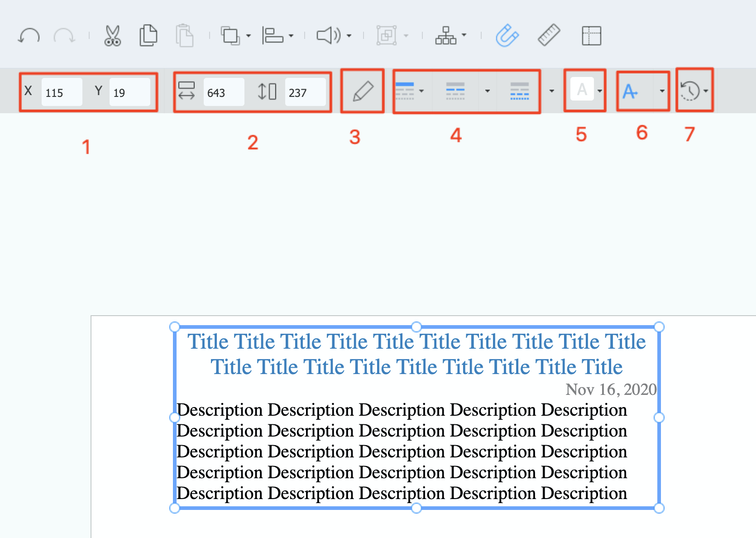Open the sound options dropdown arrow

tap(349, 36)
